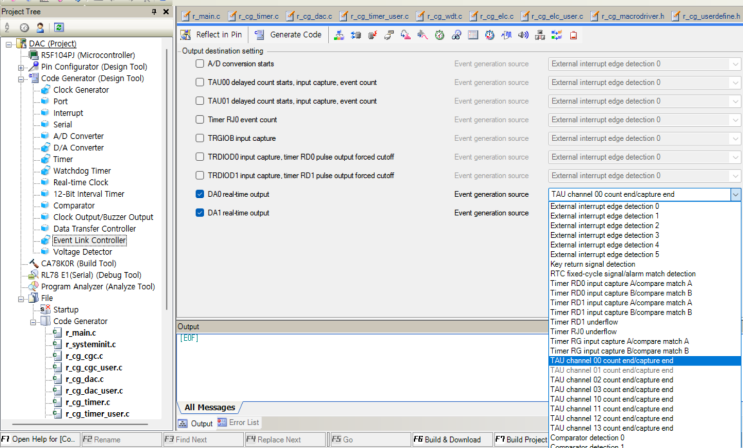Screen dimensions: 743x448
Task: Collapse the DAC (Project) tree node
Action: [9, 44]
